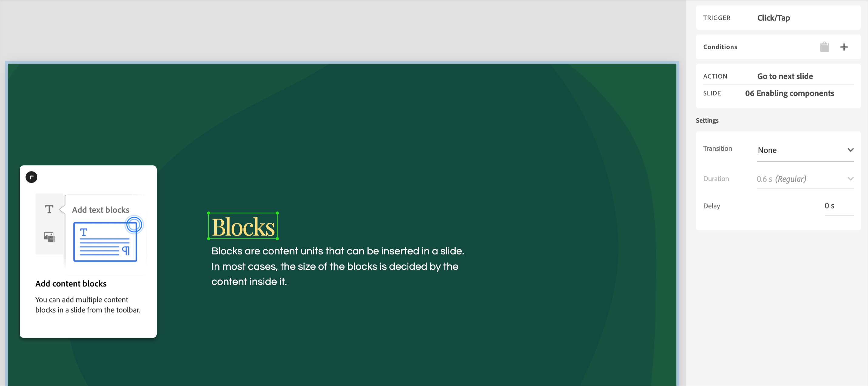Click the pilcrow paragraph symbol in illustration
Screen dimensions: 868x386
click(x=126, y=250)
